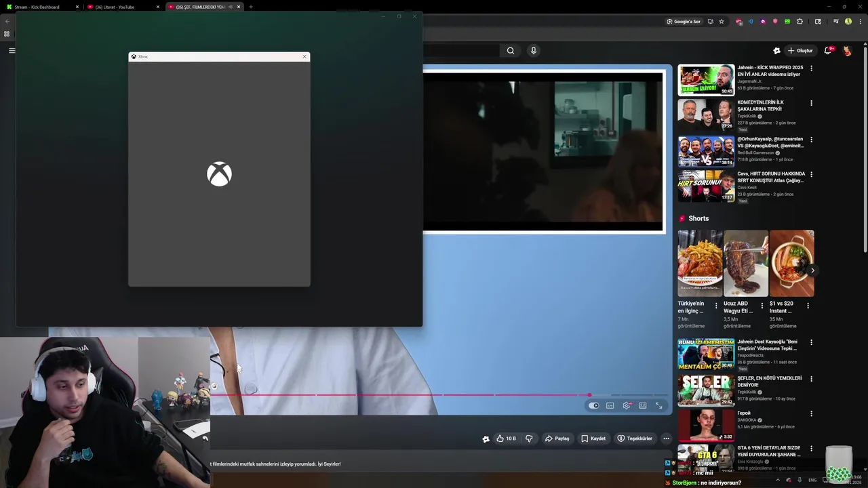Open the Ucuz ABD Wagyu short

pyautogui.click(x=746, y=264)
